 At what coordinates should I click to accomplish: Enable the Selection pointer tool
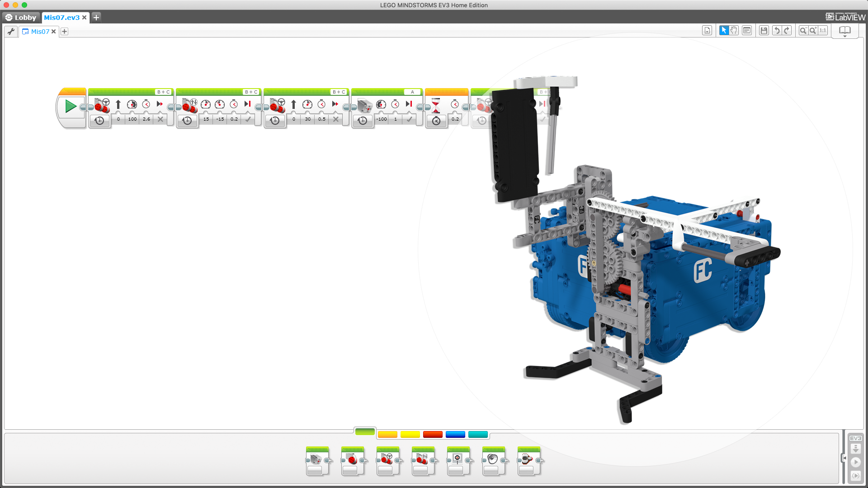click(724, 30)
